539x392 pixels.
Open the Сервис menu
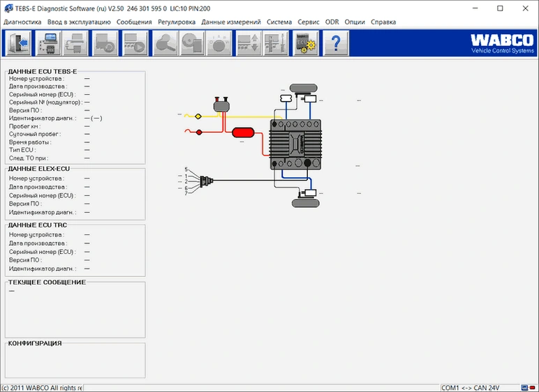pyautogui.click(x=309, y=22)
